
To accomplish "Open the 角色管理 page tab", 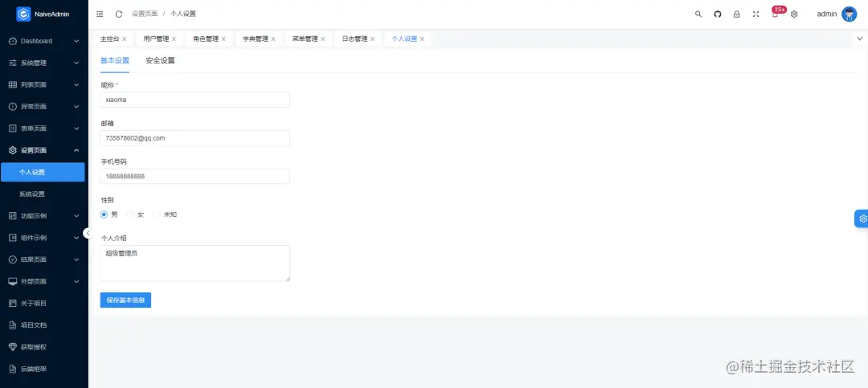I will click(x=206, y=39).
